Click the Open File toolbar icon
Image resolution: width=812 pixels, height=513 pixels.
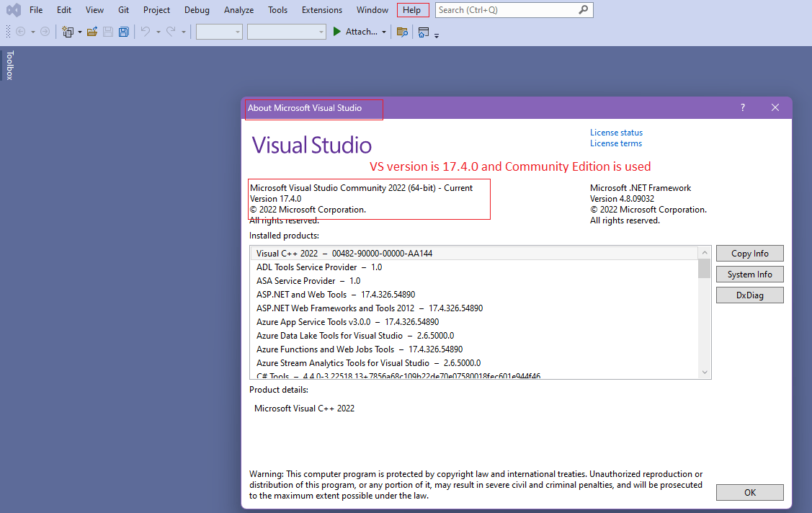tap(92, 32)
